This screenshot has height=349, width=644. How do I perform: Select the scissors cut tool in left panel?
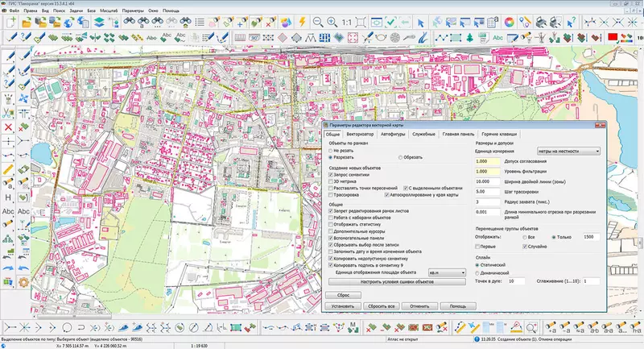7,114
